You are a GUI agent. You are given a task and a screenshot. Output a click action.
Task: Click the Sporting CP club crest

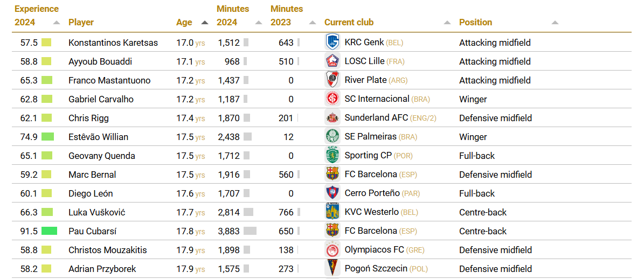tap(333, 155)
